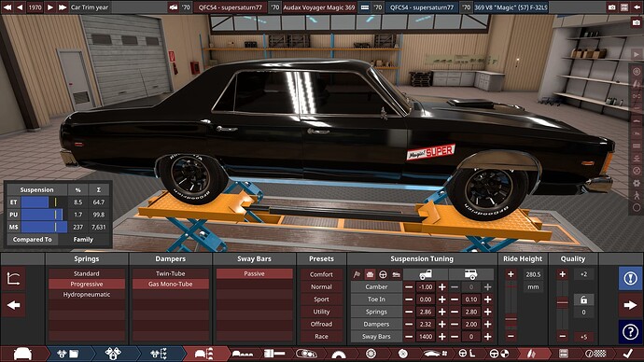Open the aerodynamics car icon
Screen dimensions: 644x362
click(x=435, y=354)
